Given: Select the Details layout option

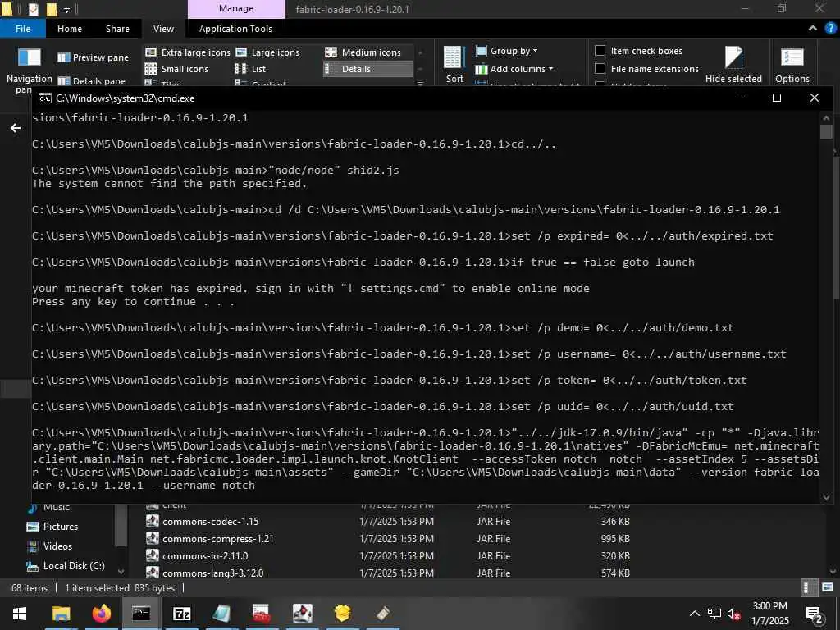Looking at the screenshot, I should pyautogui.click(x=368, y=69).
